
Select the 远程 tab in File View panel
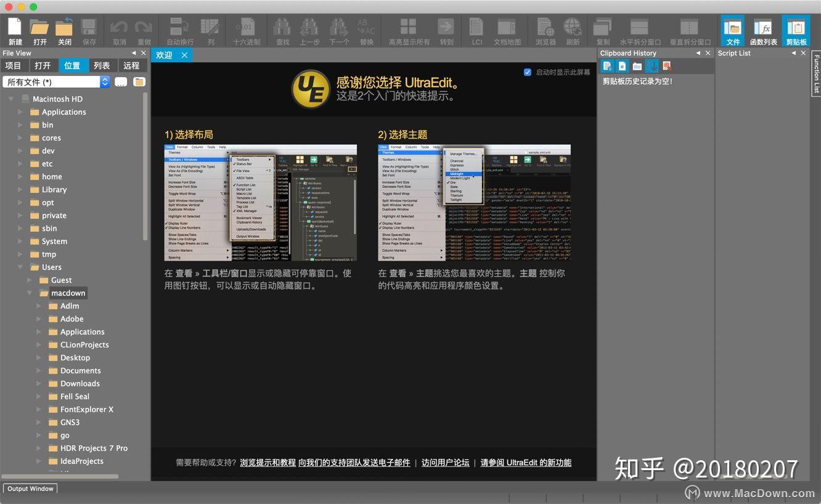click(131, 65)
